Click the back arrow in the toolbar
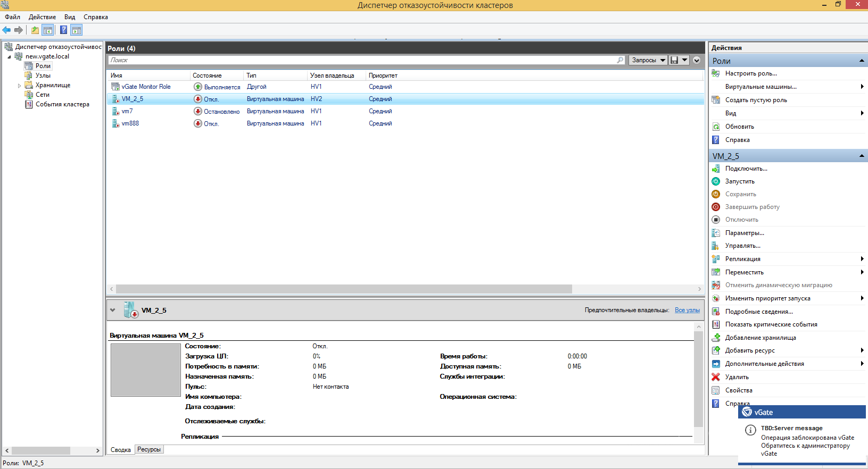The image size is (868, 469). (x=7, y=30)
